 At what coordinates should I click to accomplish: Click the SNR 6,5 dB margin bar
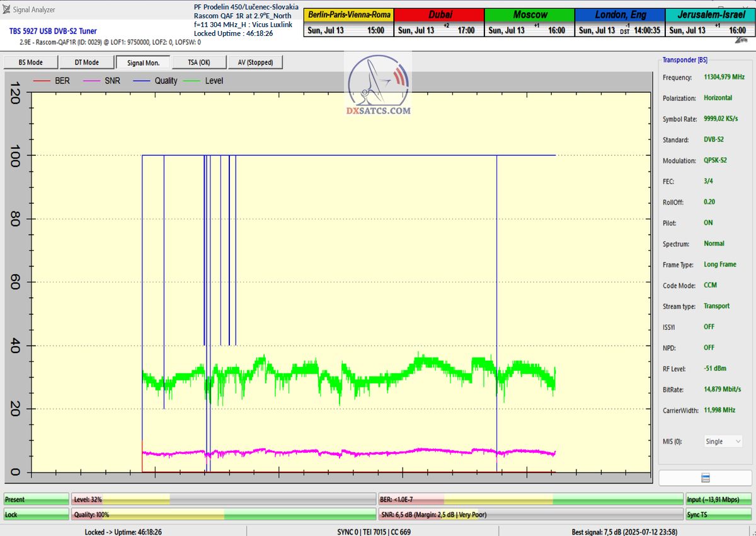coord(530,515)
